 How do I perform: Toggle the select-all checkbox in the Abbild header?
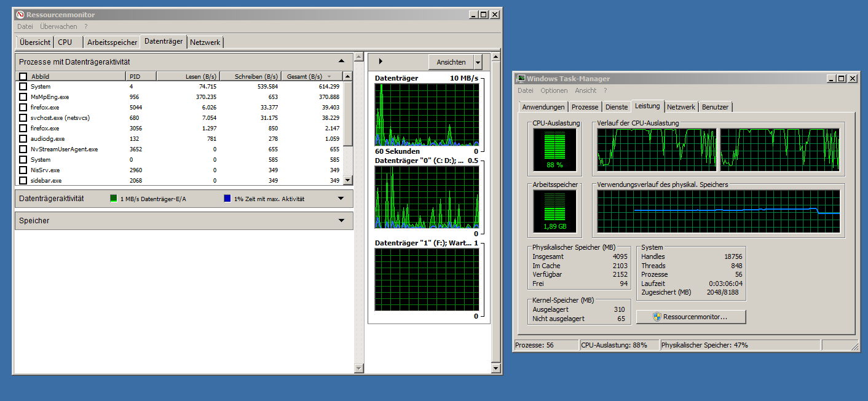click(23, 77)
